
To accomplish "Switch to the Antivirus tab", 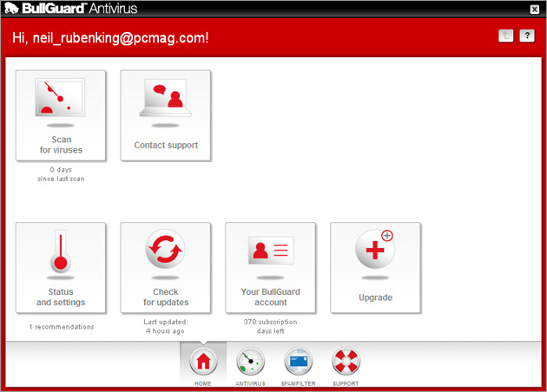I will [250, 366].
